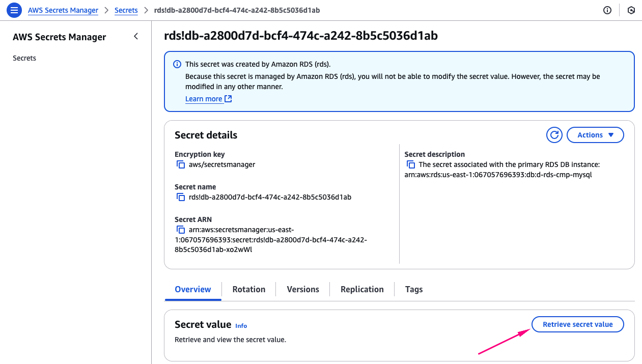Copy the encryption key value
This screenshot has width=642, height=364.
[x=180, y=164]
